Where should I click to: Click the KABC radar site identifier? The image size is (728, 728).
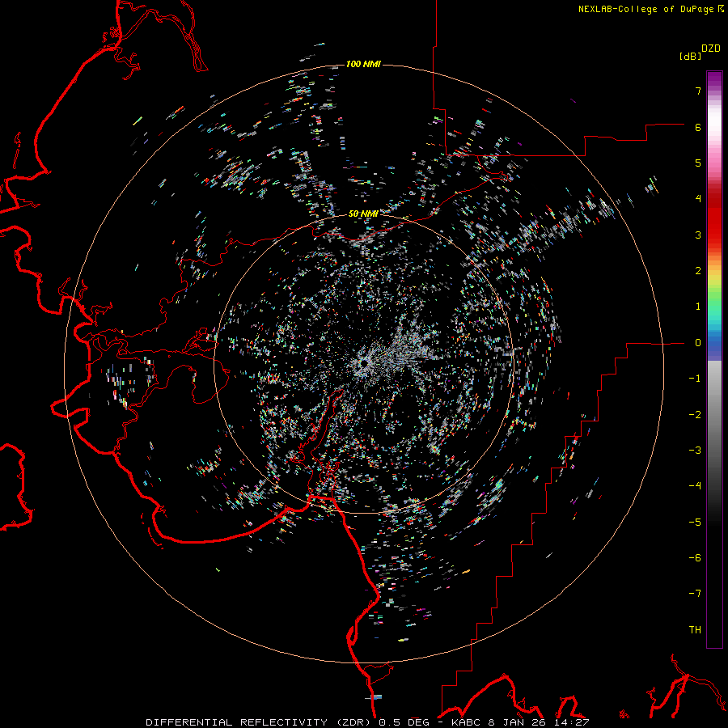pos(467,722)
